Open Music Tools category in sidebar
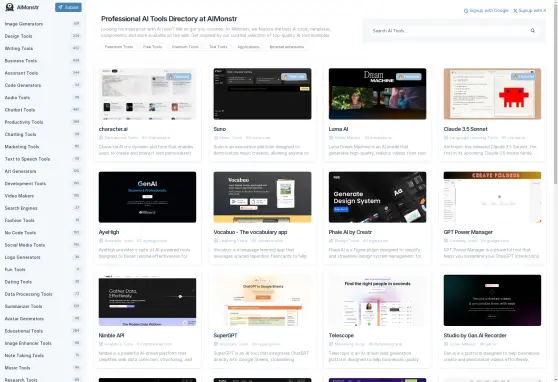 tap(42, 368)
